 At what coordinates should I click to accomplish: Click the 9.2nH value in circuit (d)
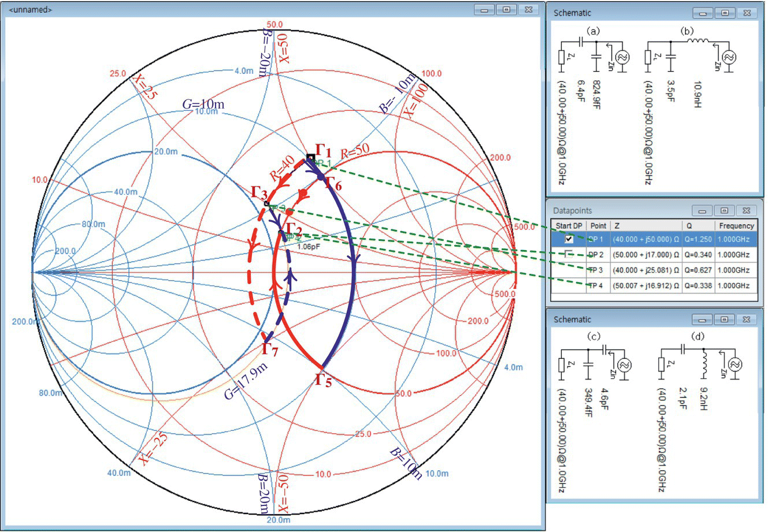coord(704,400)
